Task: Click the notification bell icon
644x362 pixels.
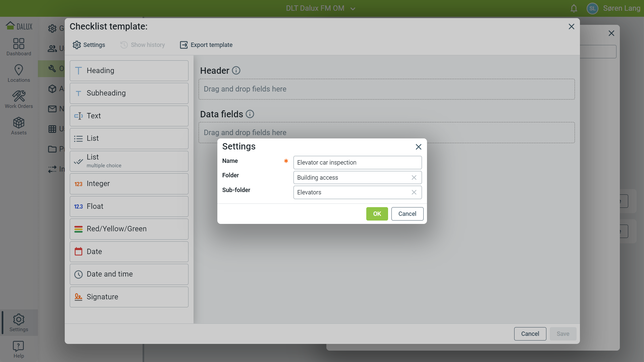Action: [574, 8]
